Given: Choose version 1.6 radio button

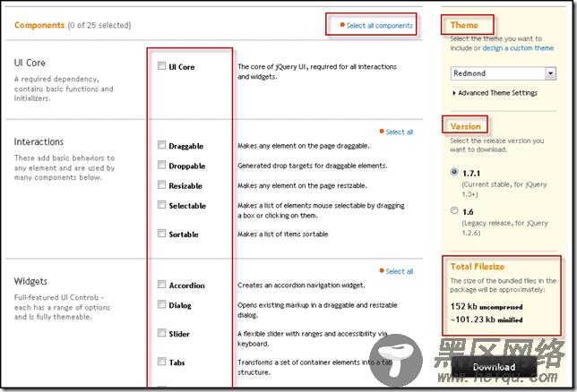Looking at the screenshot, I should 454,210.
